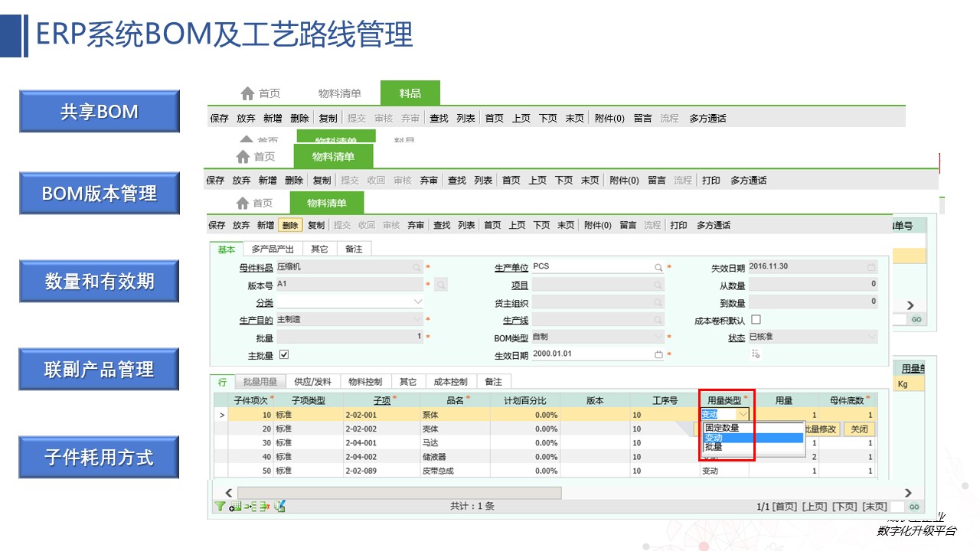Viewport: 980px width, 551px height.
Task: Click the 删除 button in the front toolbar
Action: [289, 225]
